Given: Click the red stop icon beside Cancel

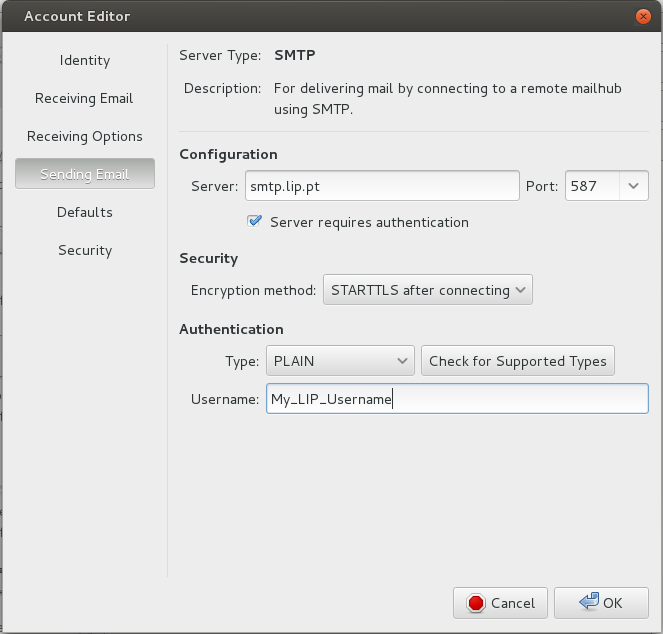Looking at the screenshot, I should (476, 603).
